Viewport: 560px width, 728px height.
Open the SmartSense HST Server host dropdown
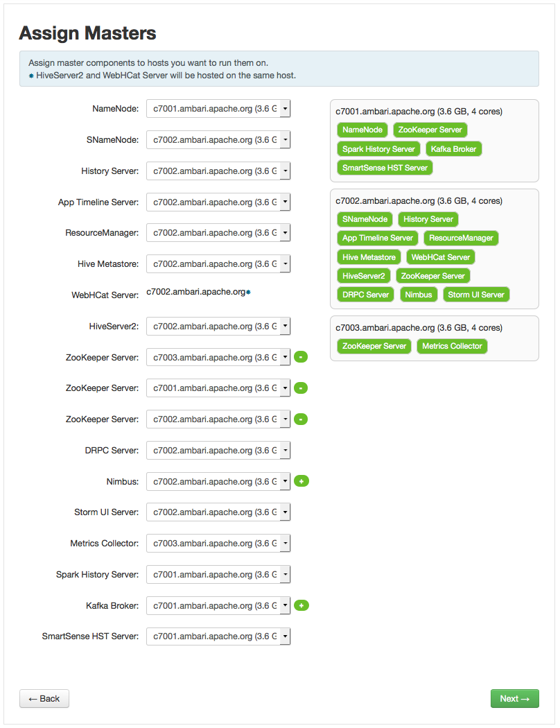tap(218, 636)
